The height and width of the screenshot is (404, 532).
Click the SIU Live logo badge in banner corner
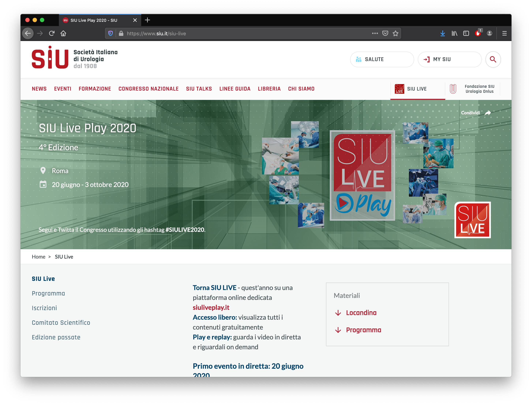coord(472,220)
